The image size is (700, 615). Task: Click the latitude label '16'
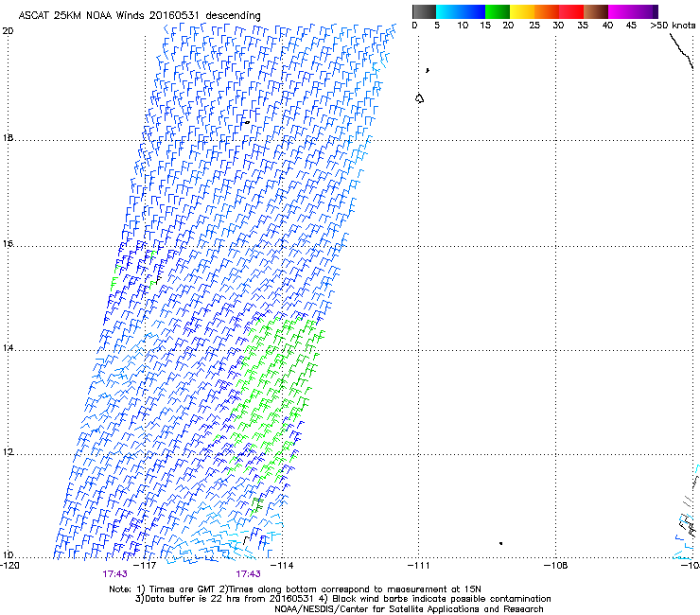pos(8,244)
